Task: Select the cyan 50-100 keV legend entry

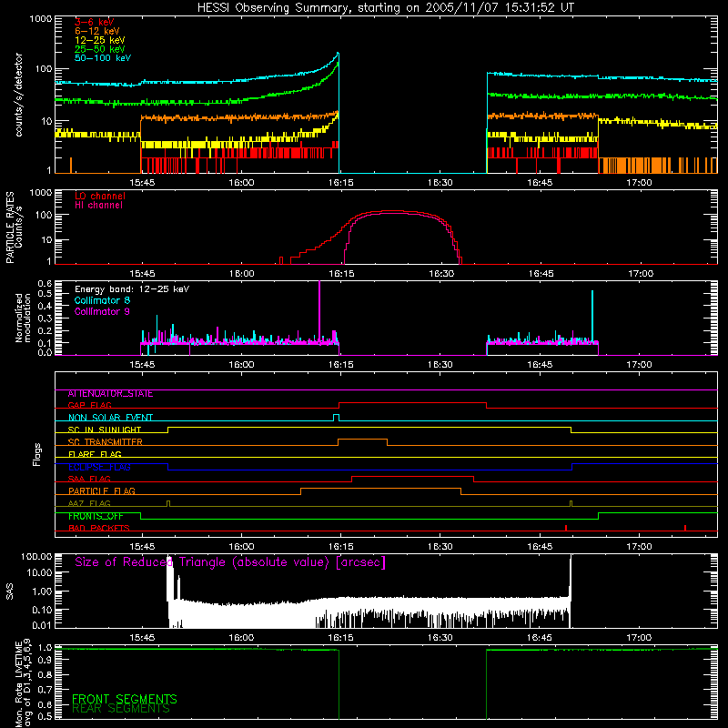Action: [103, 58]
